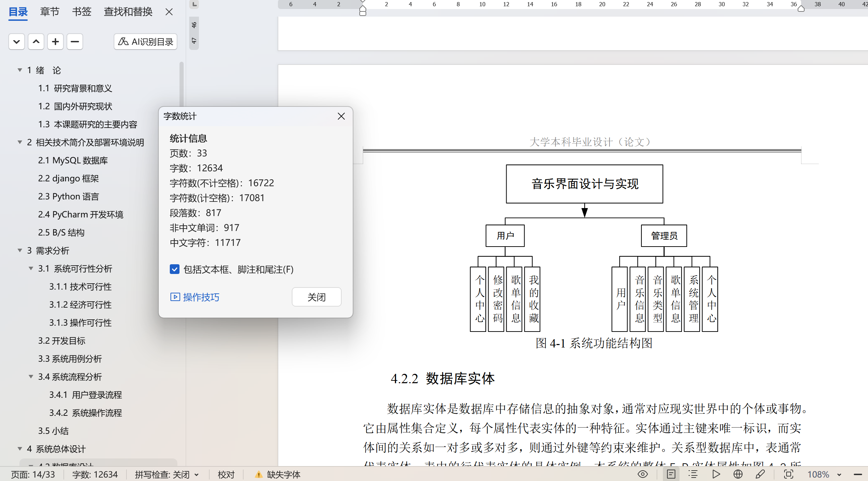Screen dimensions: 868x481
Task: Click the demote level minus button
Action: pyautogui.click(x=75, y=42)
